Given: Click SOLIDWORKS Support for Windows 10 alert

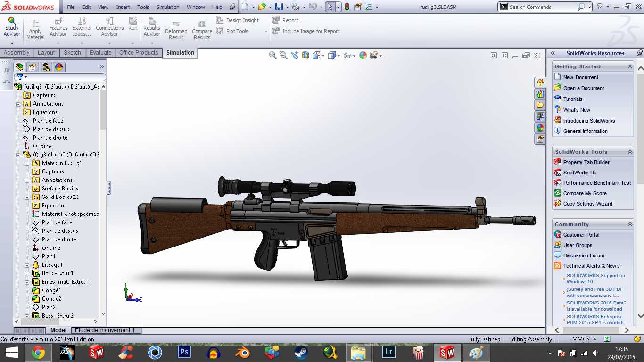Looking at the screenshot, I should (596, 279).
